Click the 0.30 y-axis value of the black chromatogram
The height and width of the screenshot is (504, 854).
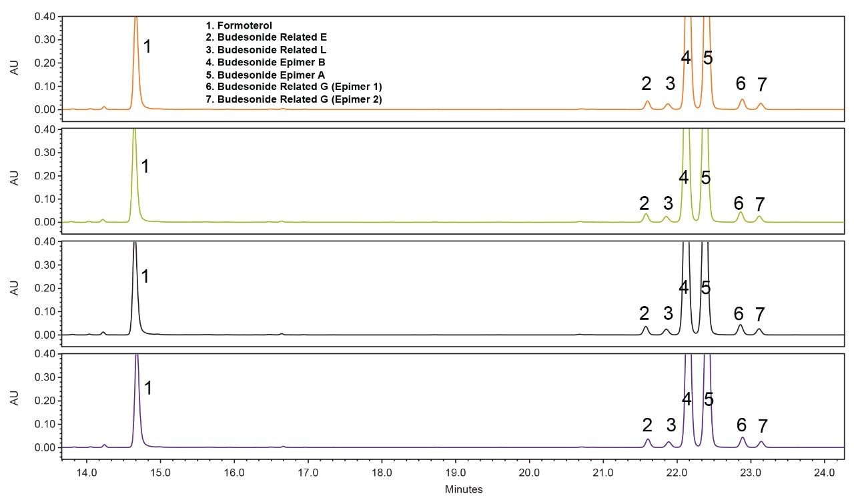pyautogui.click(x=45, y=265)
